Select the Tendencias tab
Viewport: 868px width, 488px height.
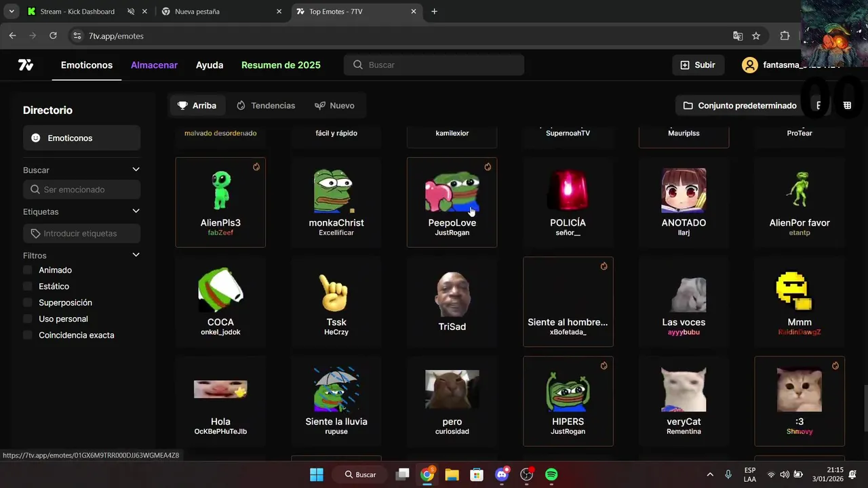[x=266, y=106]
